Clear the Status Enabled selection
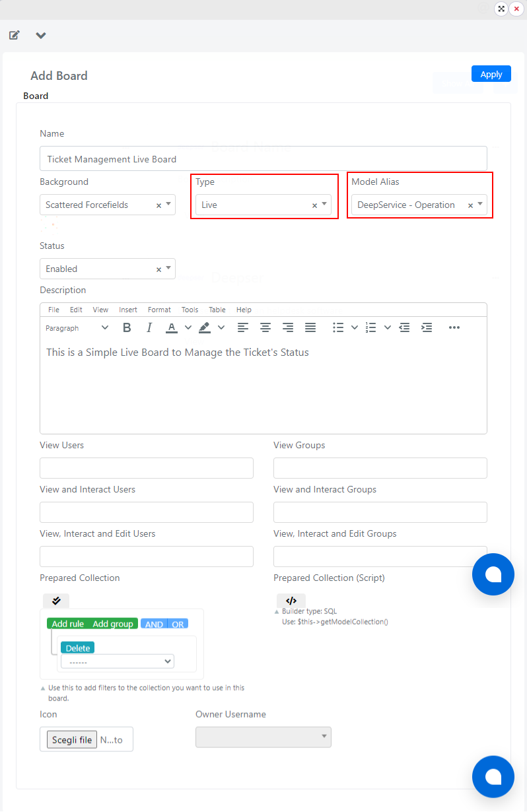Viewport: 527px width, 812px height. pyautogui.click(x=158, y=269)
